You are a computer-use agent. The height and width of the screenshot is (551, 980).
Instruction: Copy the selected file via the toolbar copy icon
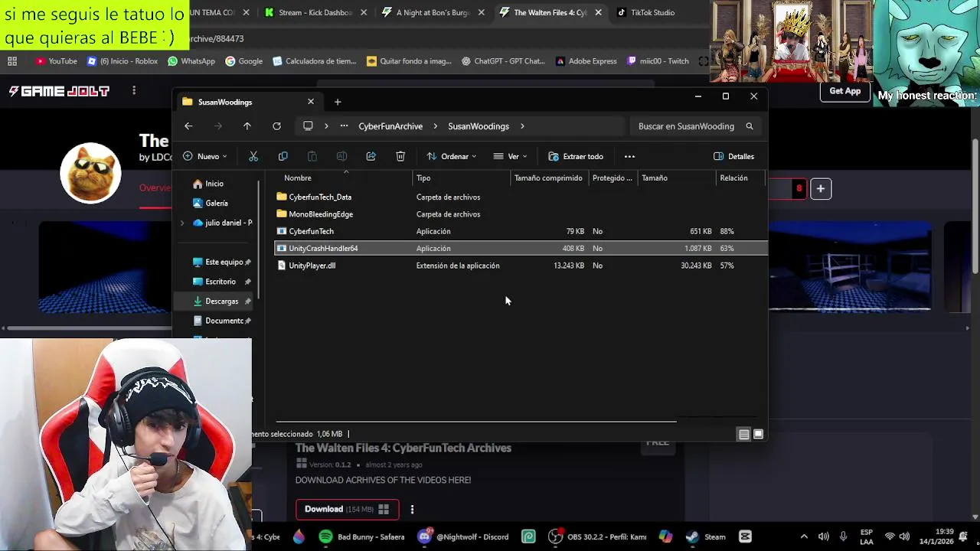283,156
